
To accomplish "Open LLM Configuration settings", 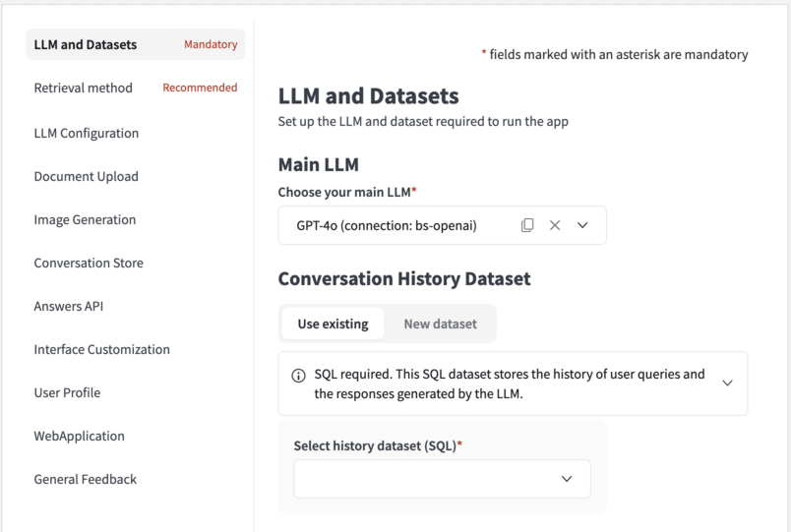I will point(87,133).
